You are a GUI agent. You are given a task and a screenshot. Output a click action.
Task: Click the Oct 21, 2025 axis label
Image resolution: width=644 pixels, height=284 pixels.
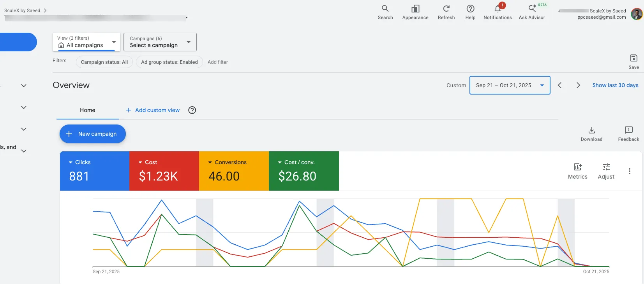596,272
